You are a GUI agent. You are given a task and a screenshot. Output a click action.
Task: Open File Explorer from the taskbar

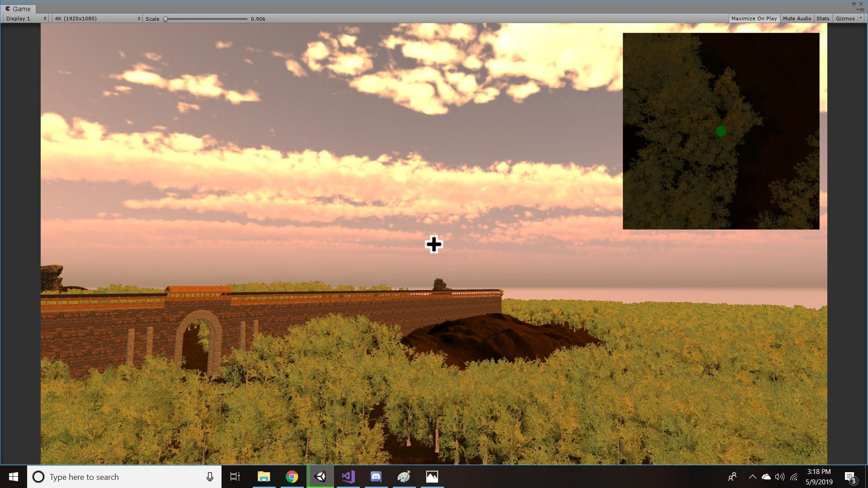tap(264, 477)
